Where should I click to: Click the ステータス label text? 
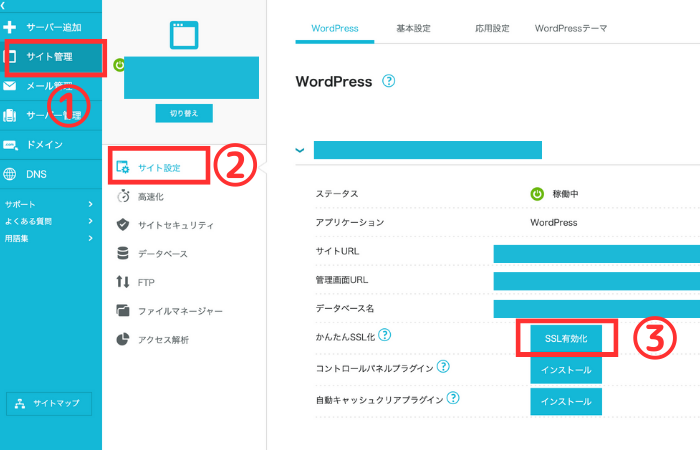[x=337, y=194]
